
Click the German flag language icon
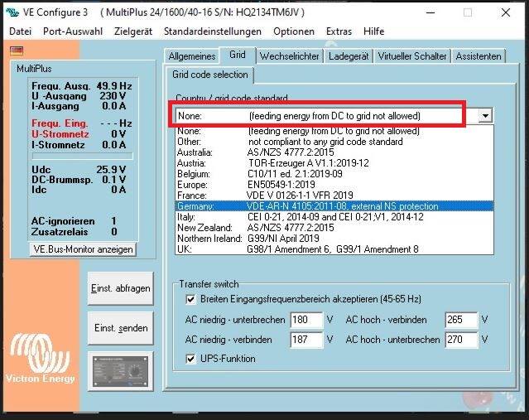17,51
